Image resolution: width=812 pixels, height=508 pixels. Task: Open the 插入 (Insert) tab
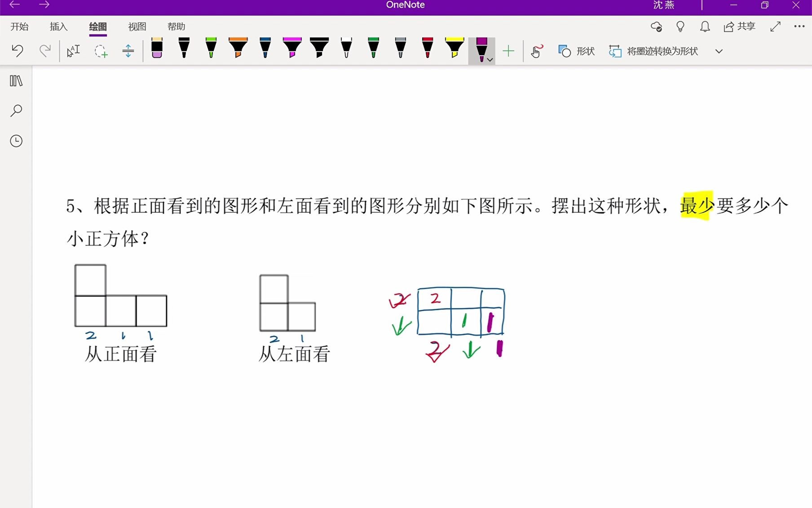coord(58,27)
